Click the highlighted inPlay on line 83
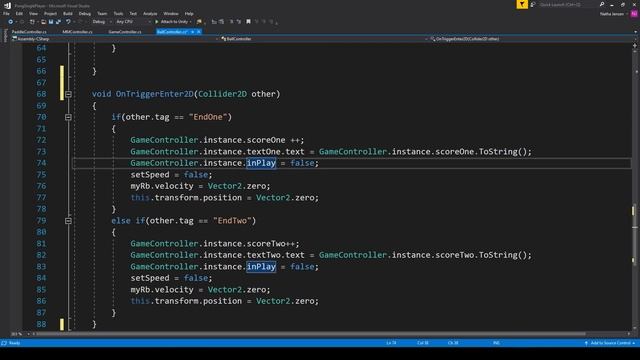This screenshot has width=640, height=360. pos(261,267)
